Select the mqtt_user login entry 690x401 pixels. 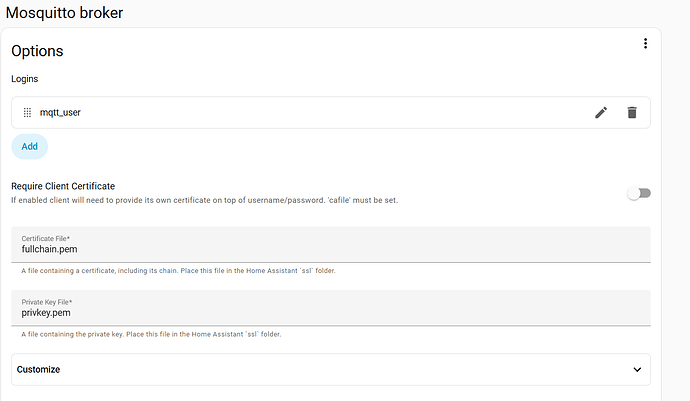pyautogui.click(x=60, y=113)
